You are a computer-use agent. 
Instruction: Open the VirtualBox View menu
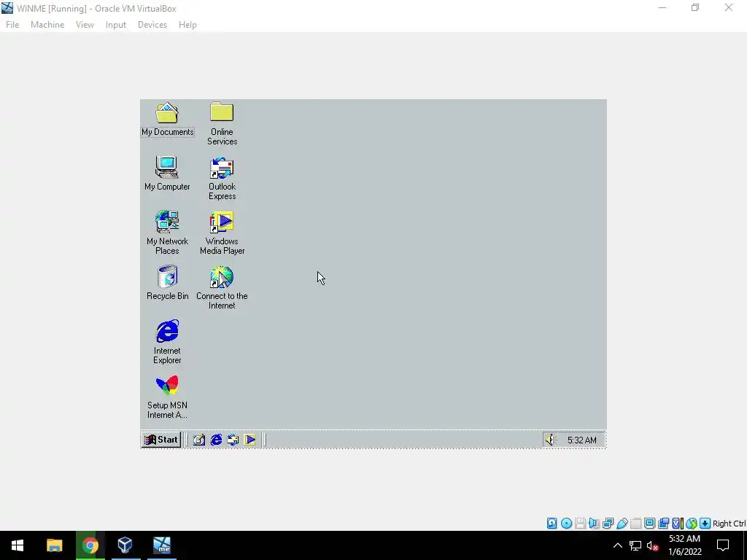(85, 25)
